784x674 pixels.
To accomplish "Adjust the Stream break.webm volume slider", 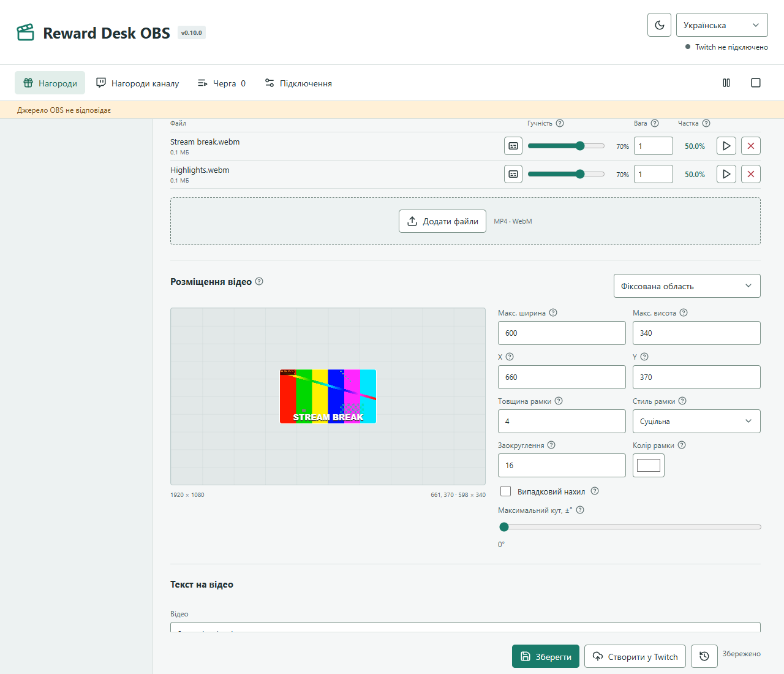I will click(566, 146).
